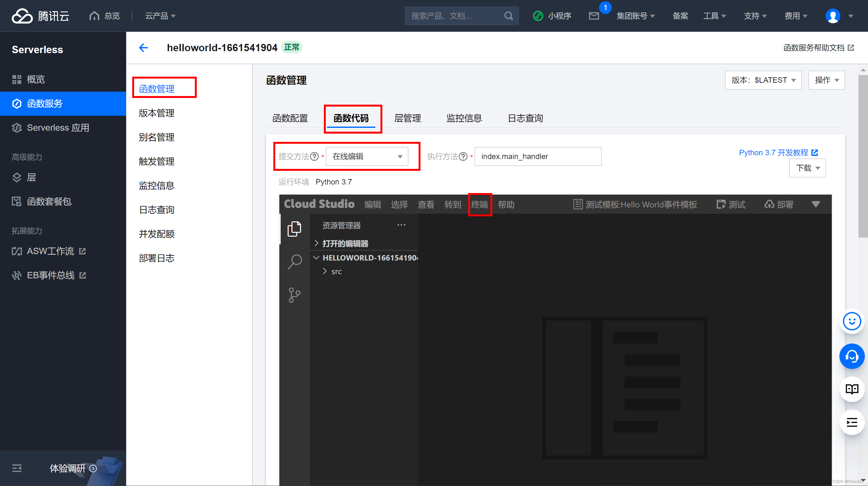Viewport: 868px width, 486px height.
Task: Expand the 云产品 dropdown
Action: [x=161, y=16]
